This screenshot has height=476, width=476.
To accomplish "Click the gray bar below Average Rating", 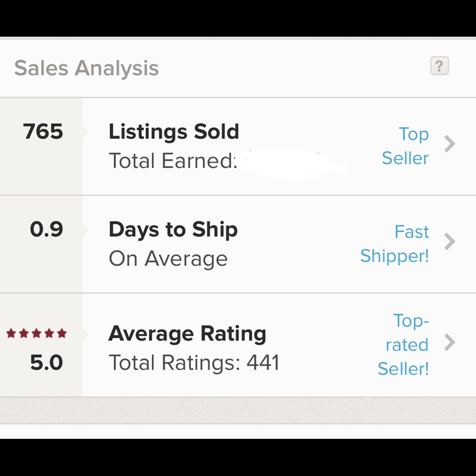I will point(238,409).
